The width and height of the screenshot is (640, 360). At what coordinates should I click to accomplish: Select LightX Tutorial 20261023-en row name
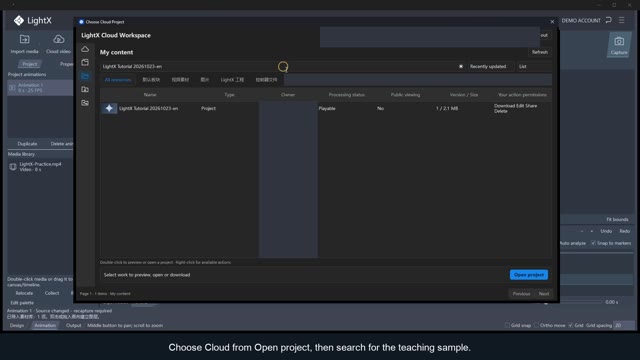tap(149, 108)
